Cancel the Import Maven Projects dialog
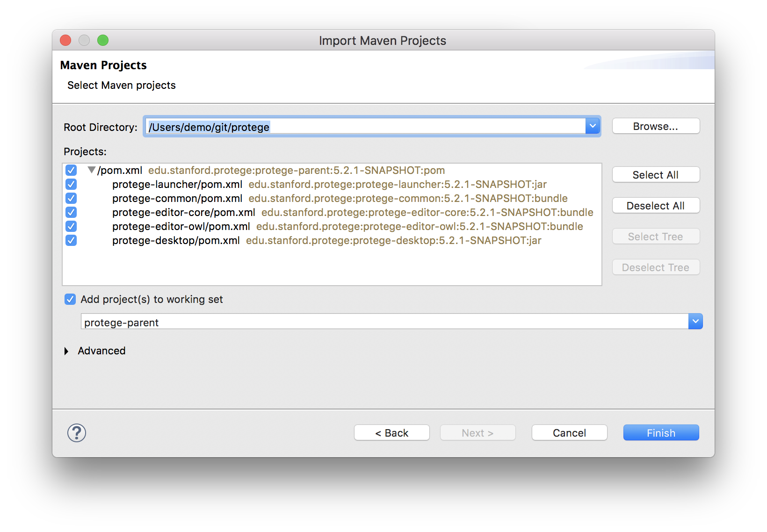The width and height of the screenshot is (767, 532). [570, 433]
